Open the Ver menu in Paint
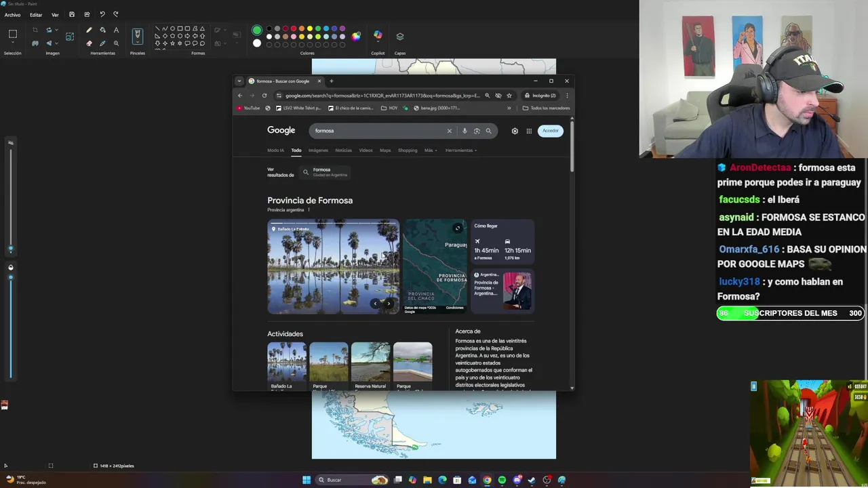Viewport: 868px width, 488px height. pos(55,15)
